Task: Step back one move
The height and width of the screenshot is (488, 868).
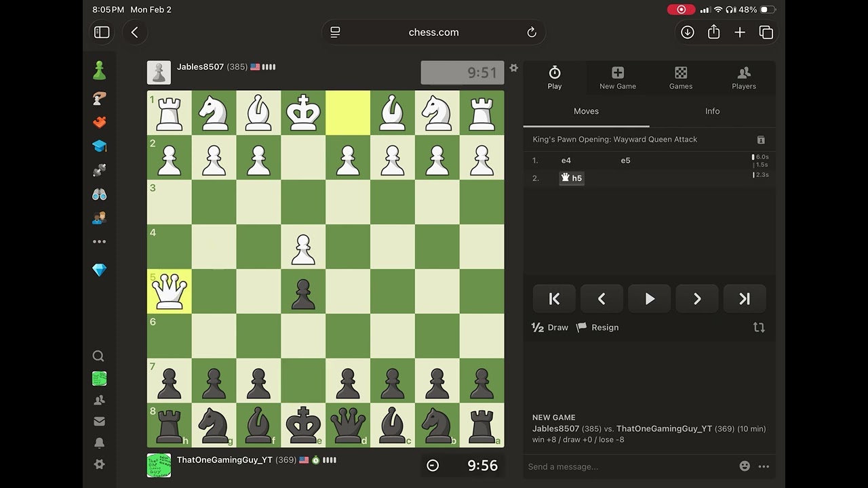Action: tap(601, 299)
